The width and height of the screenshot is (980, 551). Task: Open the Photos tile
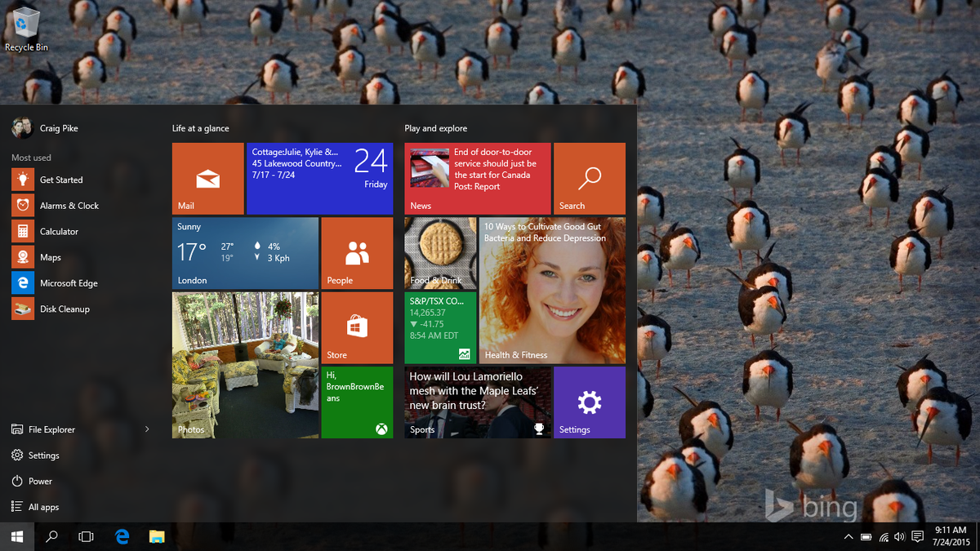245,365
